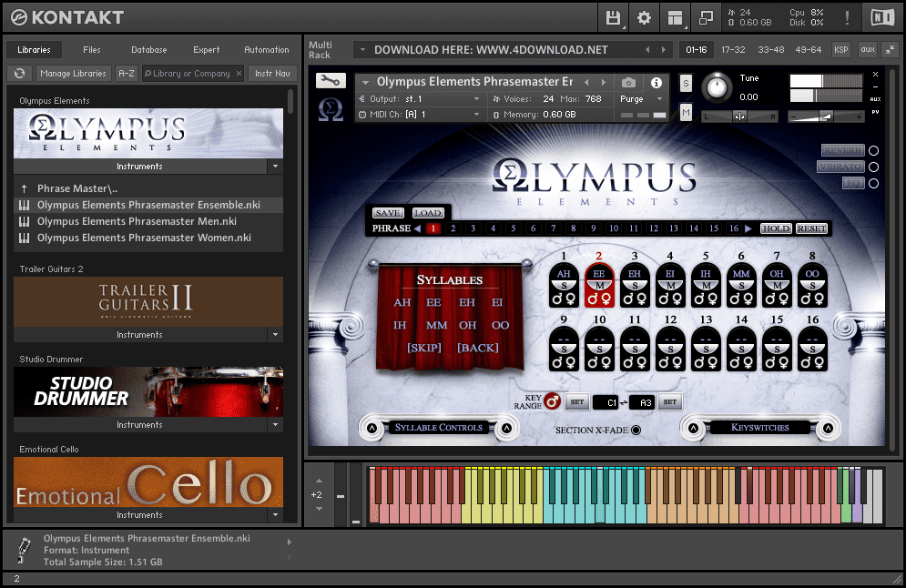Select syllable slot 4 EI
Viewport: 906px width, 588px height.
pos(670,285)
